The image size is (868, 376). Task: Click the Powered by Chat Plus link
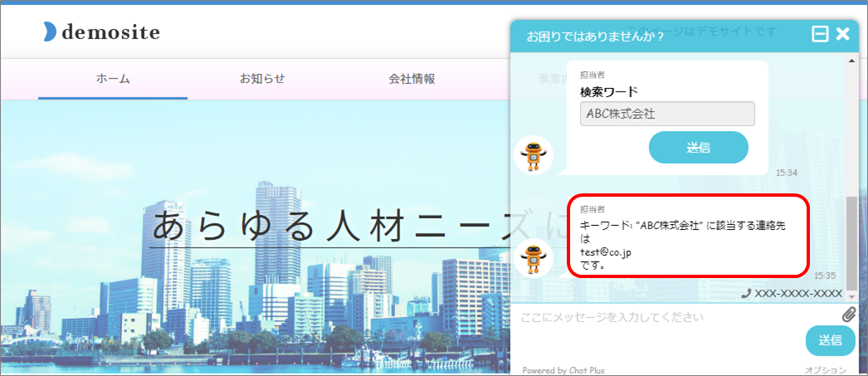(x=563, y=370)
